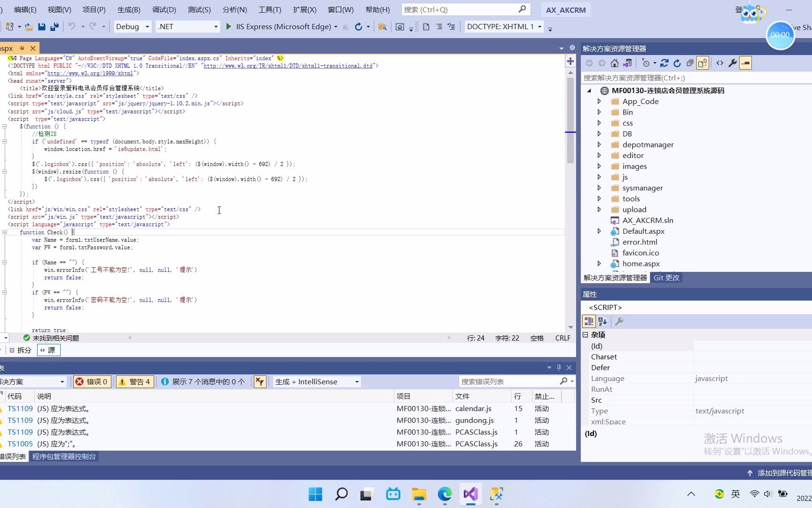
Task: Toggle the Messages filter in Error List
Action: tap(203, 381)
